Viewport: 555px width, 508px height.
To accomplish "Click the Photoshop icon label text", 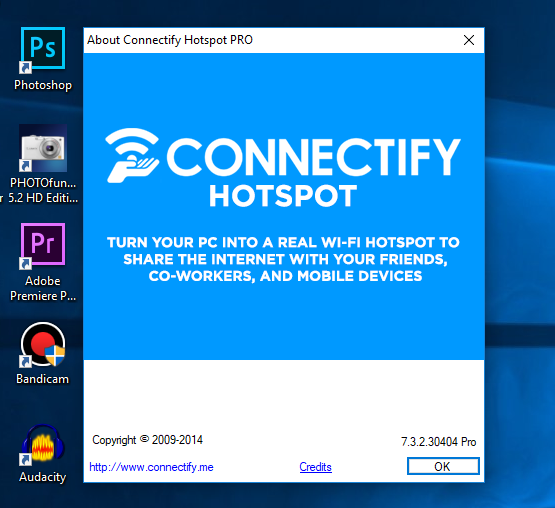I will coord(43,85).
